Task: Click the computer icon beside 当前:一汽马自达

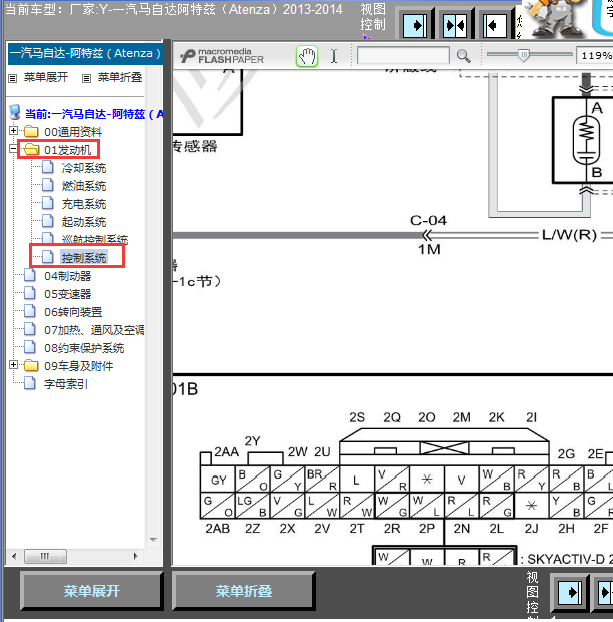Action: coord(15,112)
